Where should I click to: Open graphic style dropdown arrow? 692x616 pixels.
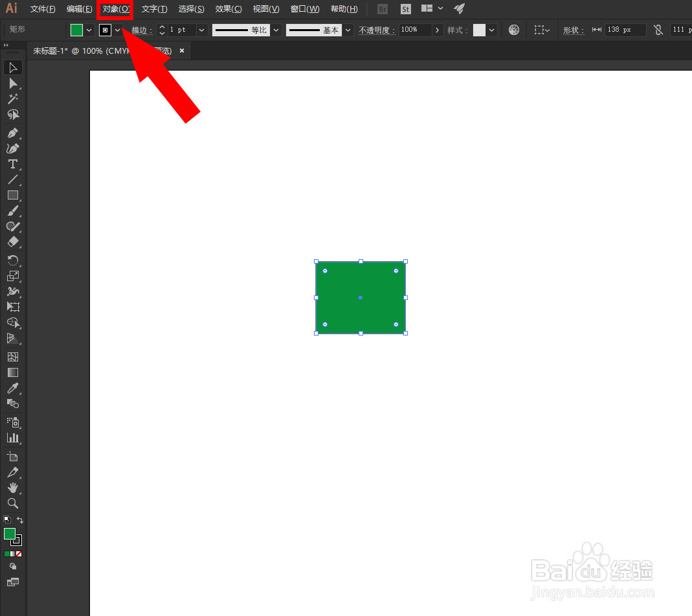491,30
